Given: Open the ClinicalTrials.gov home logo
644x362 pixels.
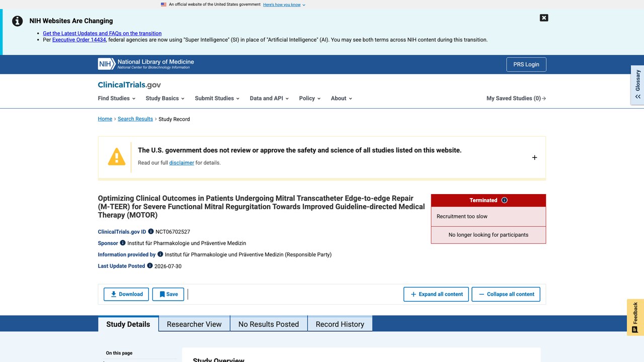Looking at the screenshot, I should point(129,85).
